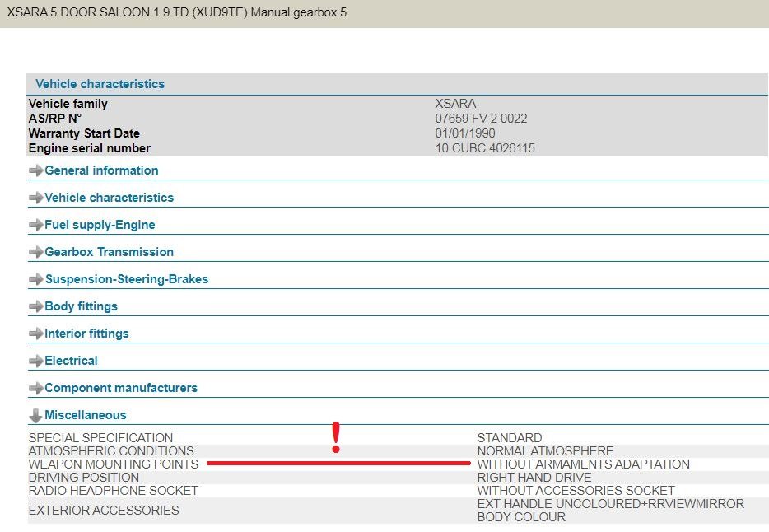Image resolution: width=769 pixels, height=532 pixels.
Task: Click EXTERIOR ACCESSORIES row label
Action: click(x=104, y=511)
